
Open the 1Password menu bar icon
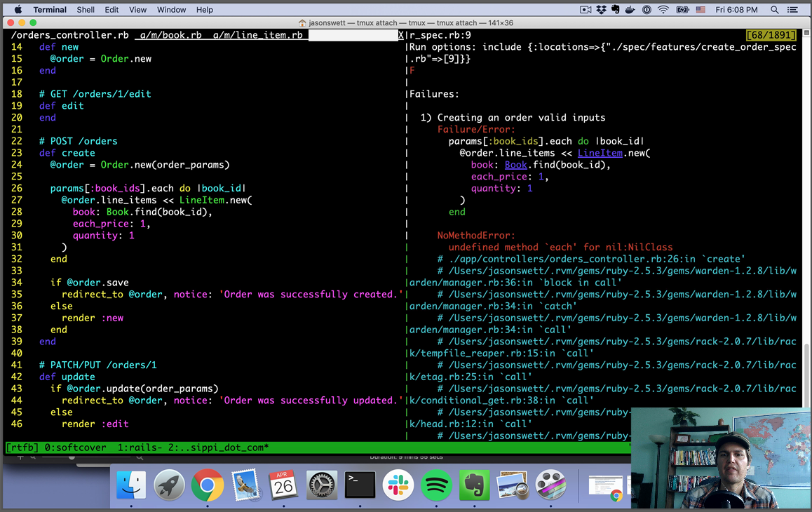(x=647, y=9)
